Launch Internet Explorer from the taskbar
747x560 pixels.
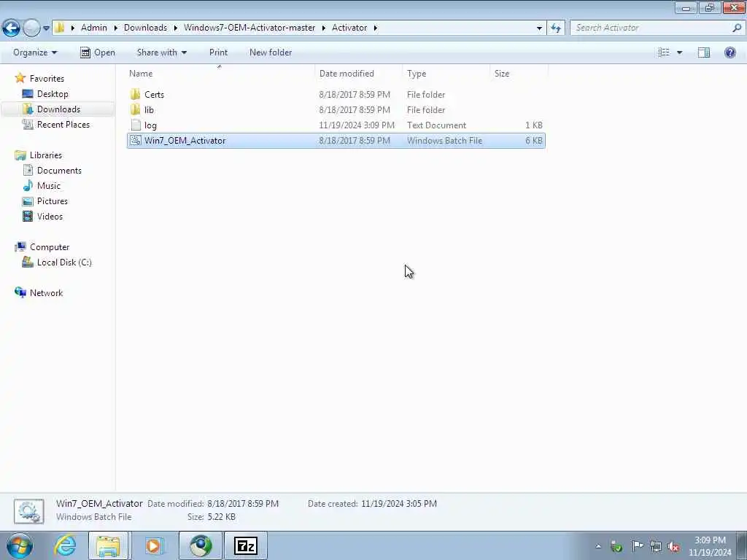coord(65,545)
